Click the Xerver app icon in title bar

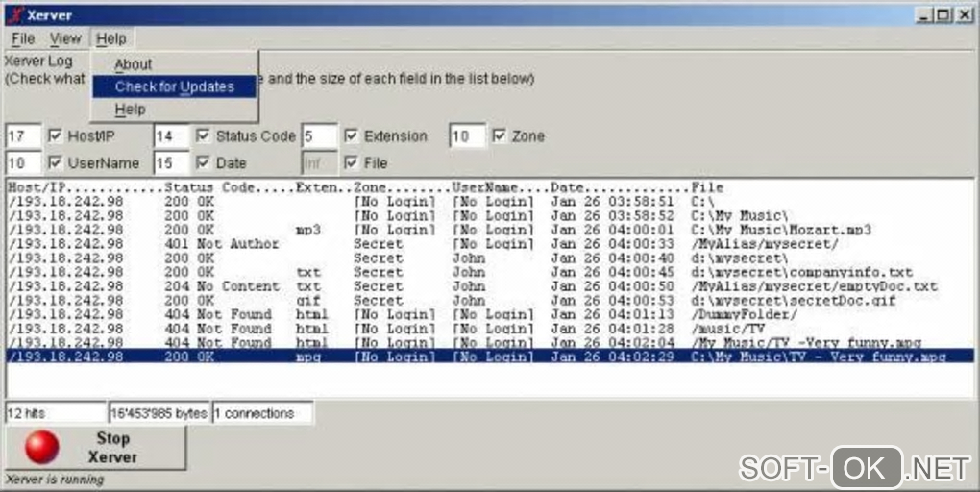click(x=15, y=15)
